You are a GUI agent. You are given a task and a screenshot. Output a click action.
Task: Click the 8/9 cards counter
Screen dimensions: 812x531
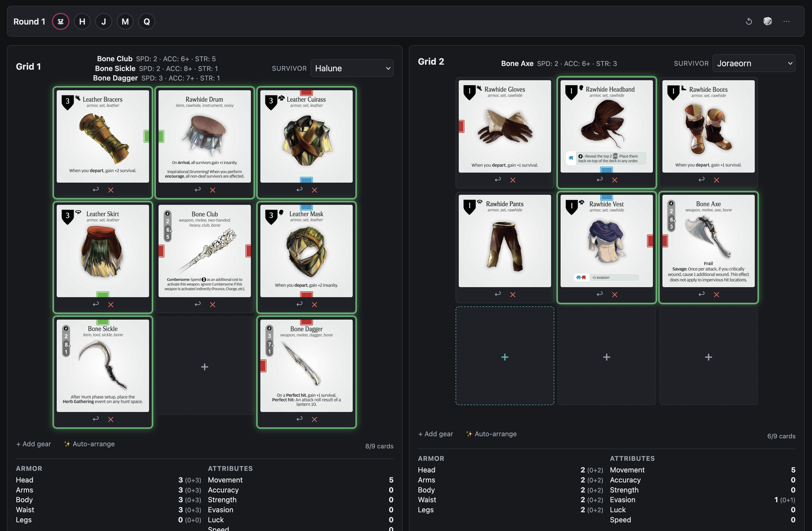pos(379,446)
